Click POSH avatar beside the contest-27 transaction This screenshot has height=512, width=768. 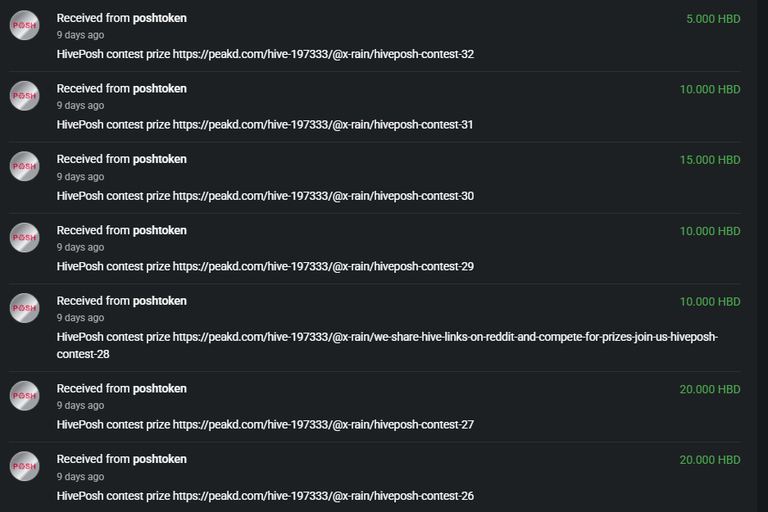(x=24, y=395)
